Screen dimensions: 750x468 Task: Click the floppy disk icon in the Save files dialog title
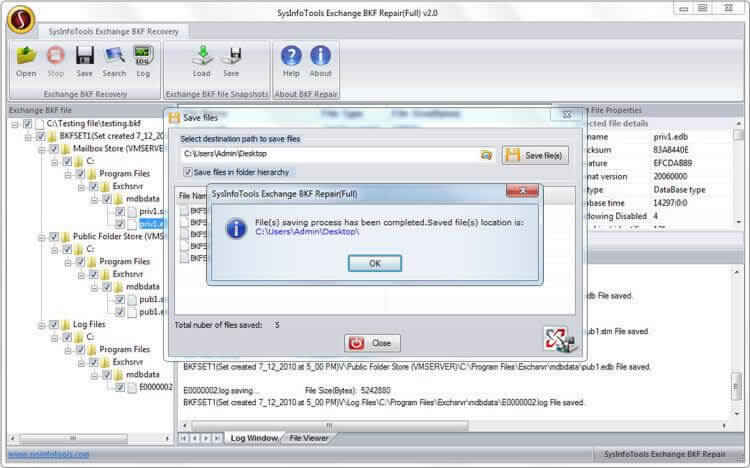coord(174,117)
